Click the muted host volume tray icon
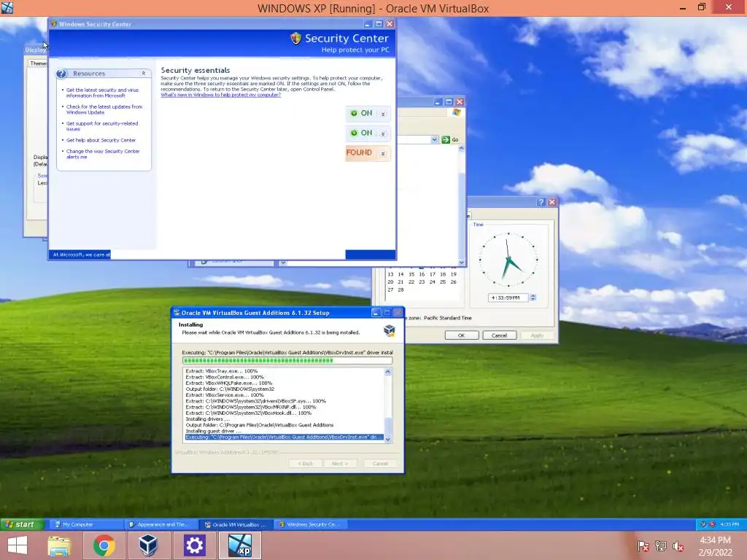Screen dimensions: 747x560 678,546
